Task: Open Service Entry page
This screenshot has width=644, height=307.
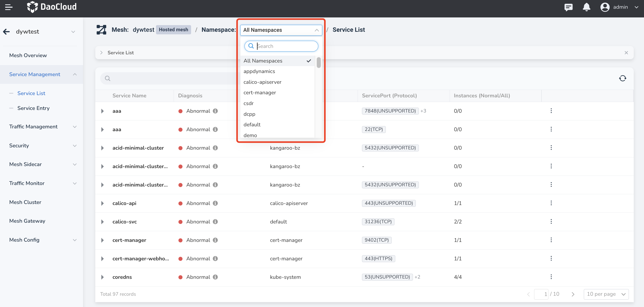Action: click(x=33, y=108)
